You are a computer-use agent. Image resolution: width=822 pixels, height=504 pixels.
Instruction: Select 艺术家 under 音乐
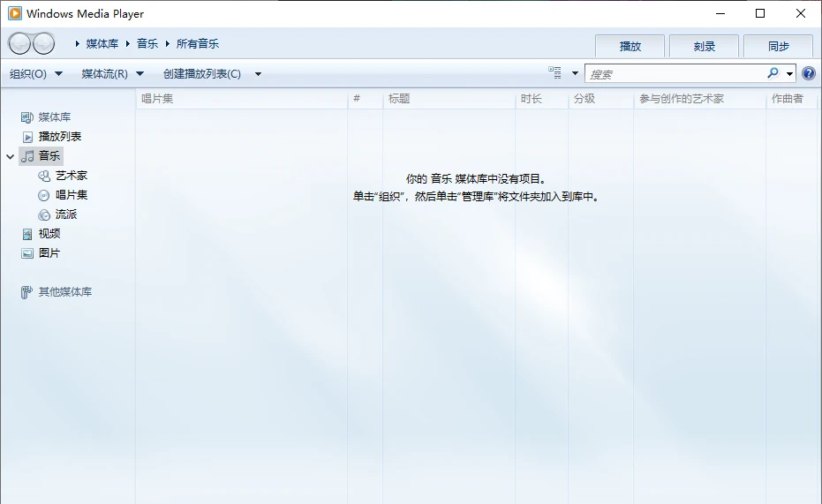coord(72,176)
